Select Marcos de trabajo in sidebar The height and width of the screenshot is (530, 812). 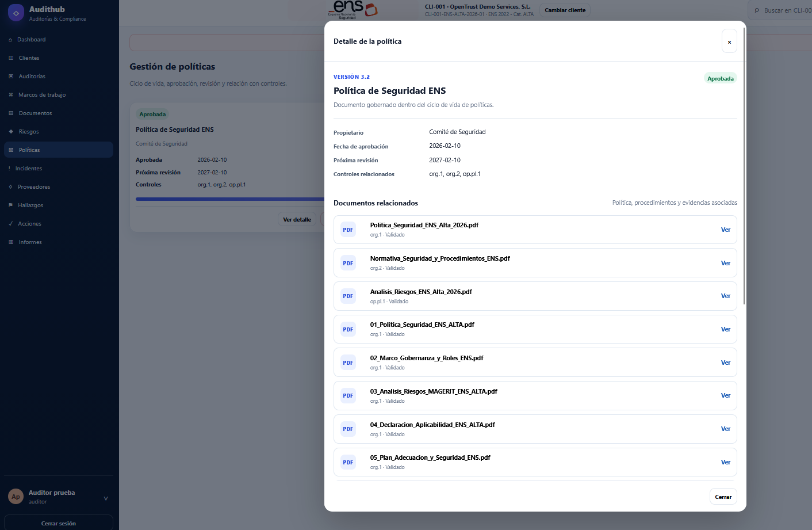point(59,95)
